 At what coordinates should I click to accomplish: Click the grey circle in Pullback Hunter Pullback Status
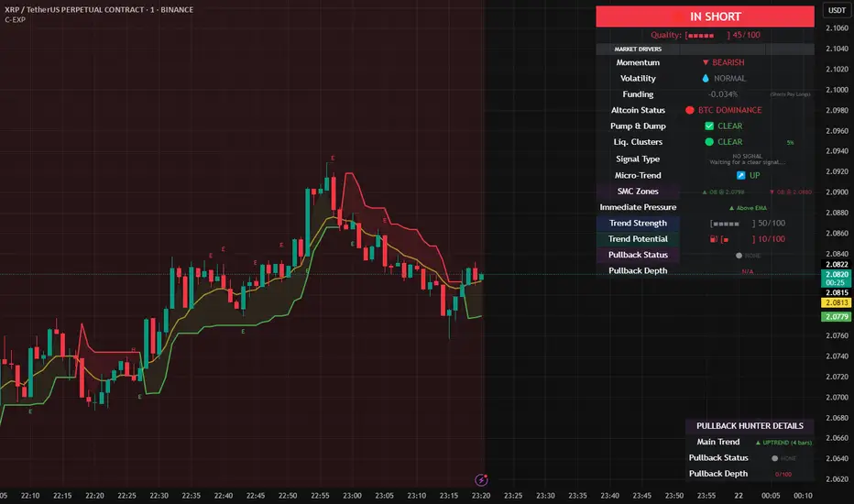point(774,458)
